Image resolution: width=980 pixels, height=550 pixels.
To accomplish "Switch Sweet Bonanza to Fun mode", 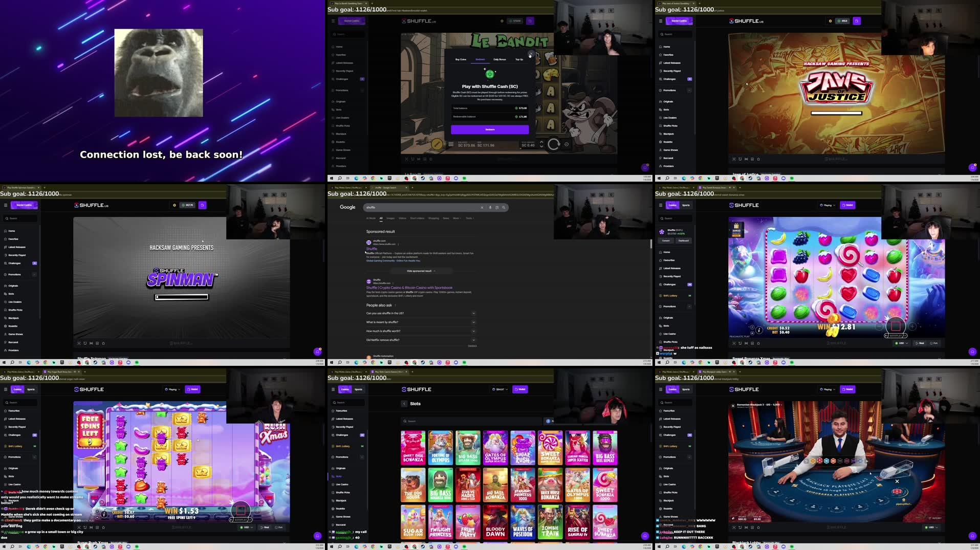I will [935, 343].
